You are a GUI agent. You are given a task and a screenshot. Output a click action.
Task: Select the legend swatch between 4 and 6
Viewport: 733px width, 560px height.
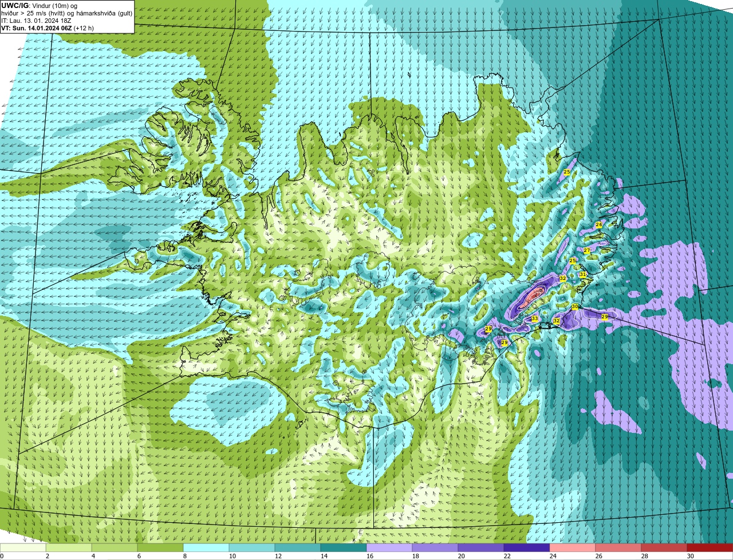pos(115,547)
